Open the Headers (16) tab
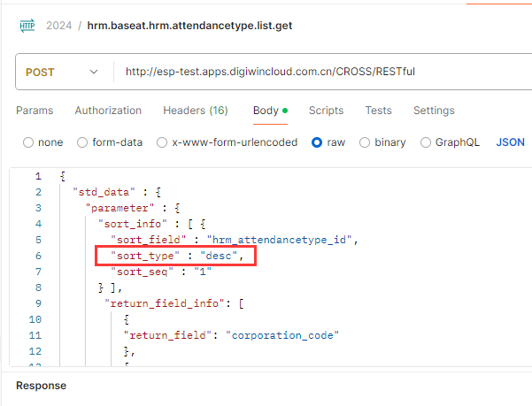The height and width of the screenshot is (406, 532). 196,111
